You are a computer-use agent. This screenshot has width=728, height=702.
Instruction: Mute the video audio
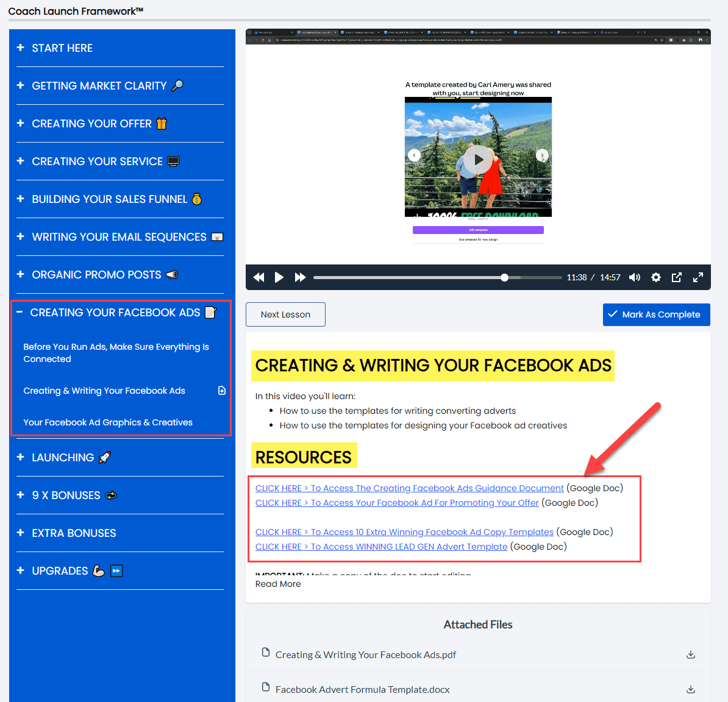(x=634, y=277)
